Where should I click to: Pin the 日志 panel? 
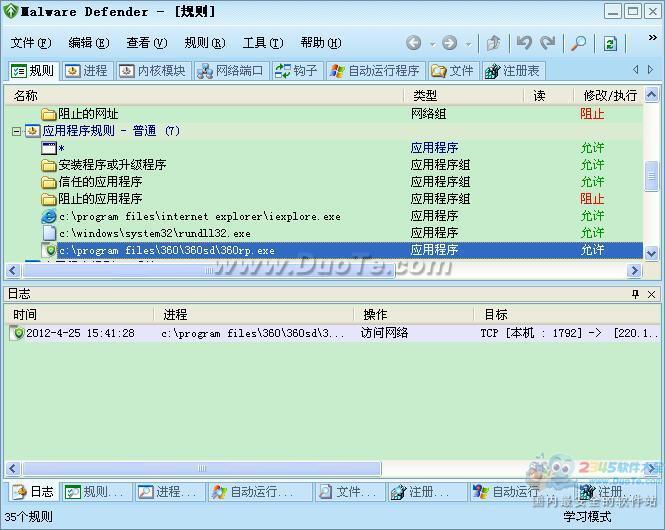635,294
